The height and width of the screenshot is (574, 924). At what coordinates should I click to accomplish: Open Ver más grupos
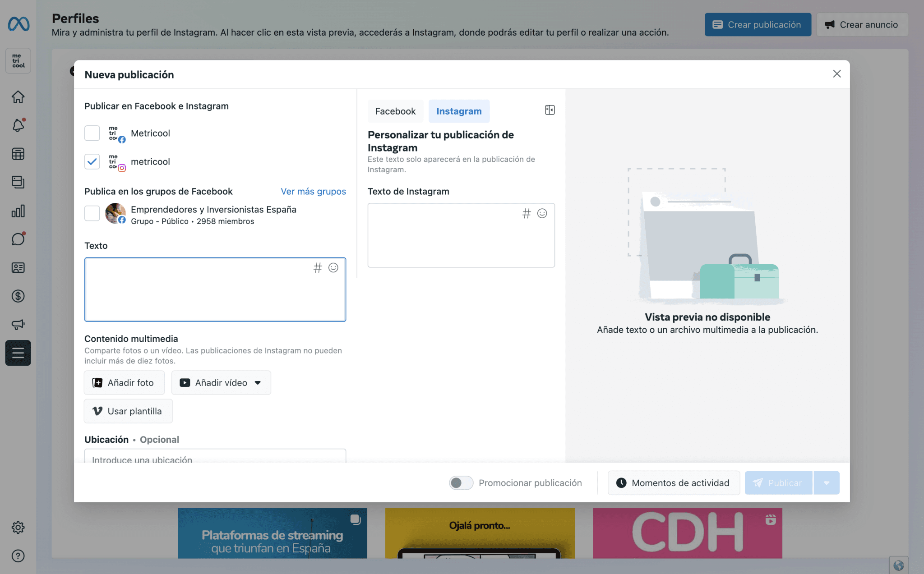click(x=313, y=191)
